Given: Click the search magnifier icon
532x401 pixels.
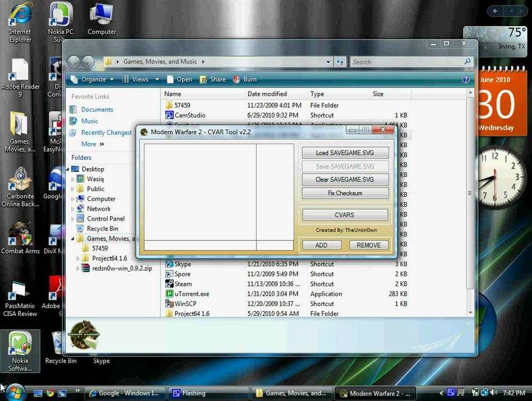Looking at the screenshot, I should tap(467, 61).
